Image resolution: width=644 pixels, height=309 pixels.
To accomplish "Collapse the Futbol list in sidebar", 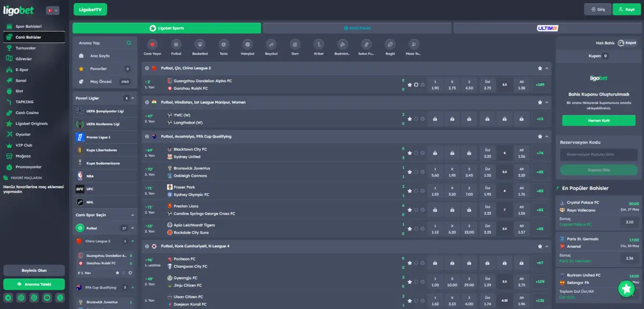I will tap(133, 228).
